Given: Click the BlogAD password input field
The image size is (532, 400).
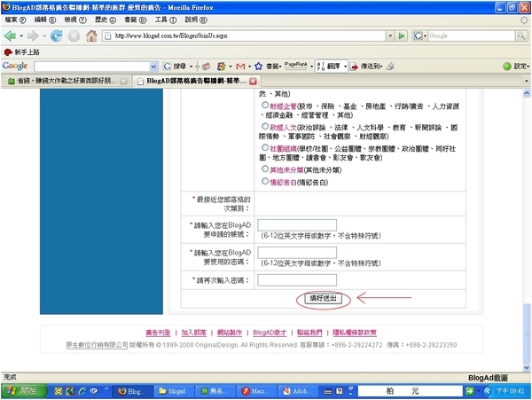Looking at the screenshot, I should pos(297,253).
